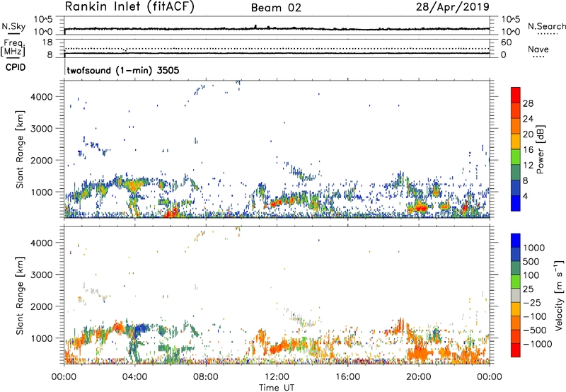The image size is (566, 392).
Task: Select the 'Beam 02' heading
Action: [x=276, y=8]
